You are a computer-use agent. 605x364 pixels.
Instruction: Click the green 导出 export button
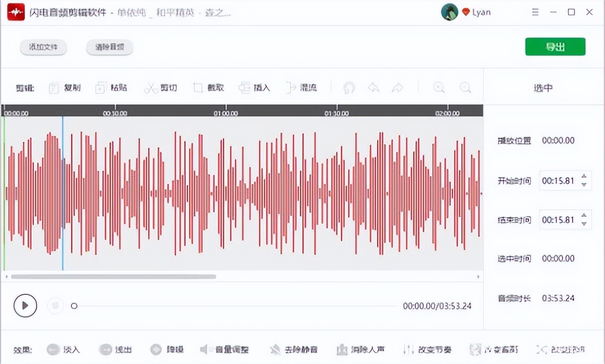[555, 46]
